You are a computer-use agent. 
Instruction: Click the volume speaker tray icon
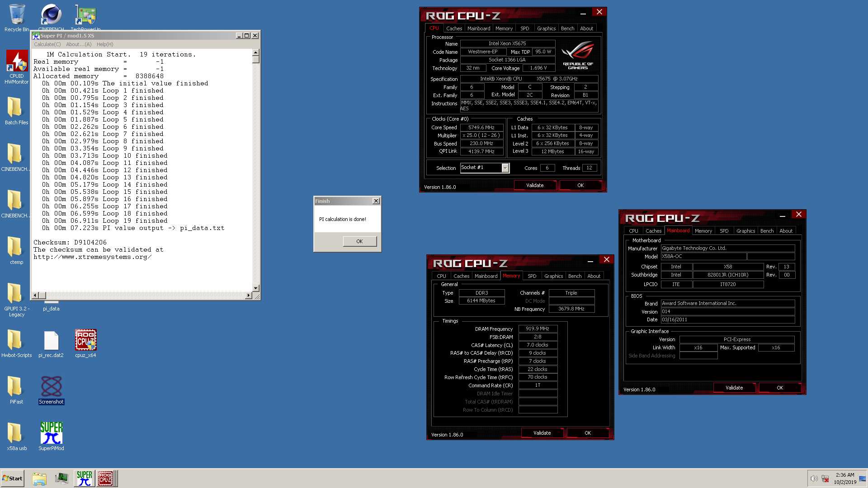click(814, 479)
